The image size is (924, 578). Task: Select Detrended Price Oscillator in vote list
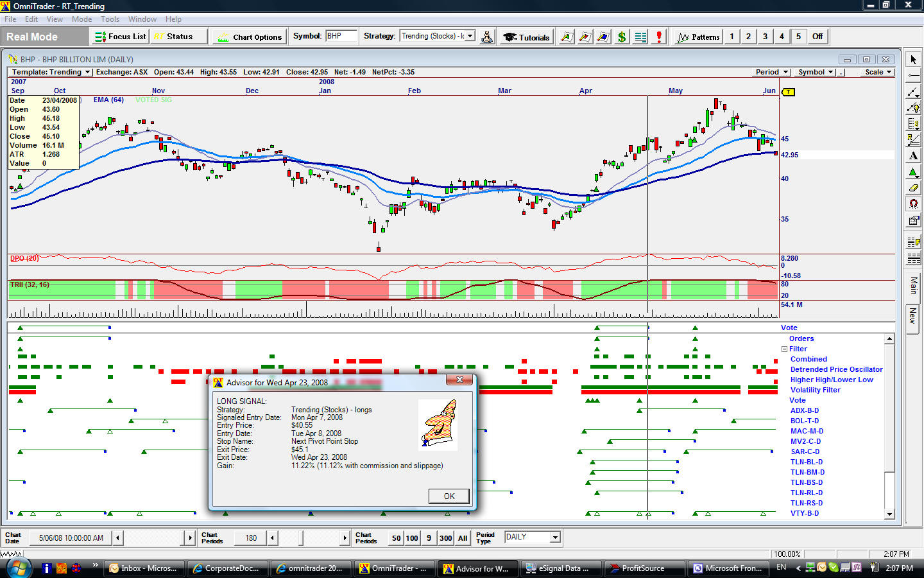(x=836, y=370)
